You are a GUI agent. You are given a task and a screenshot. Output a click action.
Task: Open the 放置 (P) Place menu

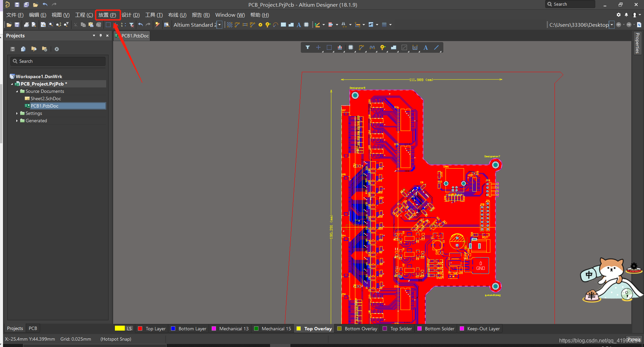[x=107, y=15]
